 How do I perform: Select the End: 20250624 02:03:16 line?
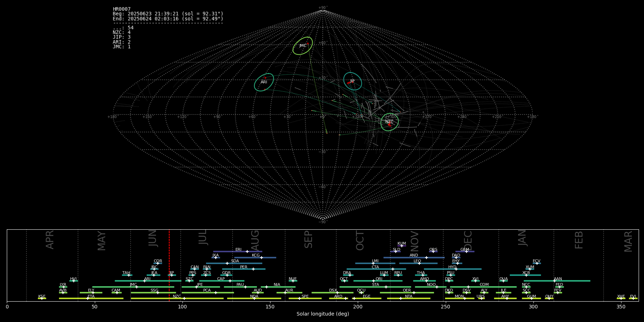(168, 19)
